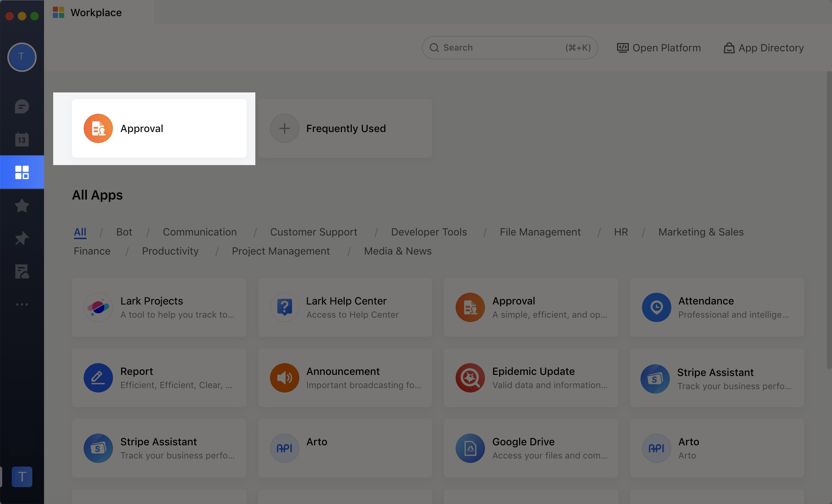Open App Directory
This screenshot has width=832, height=504.
(x=763, y=48)
